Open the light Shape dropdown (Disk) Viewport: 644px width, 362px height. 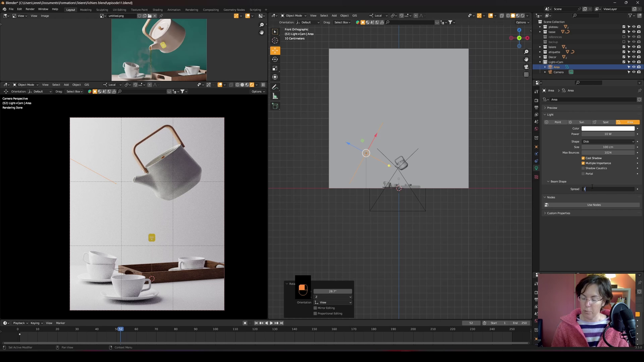coord(608,141)
